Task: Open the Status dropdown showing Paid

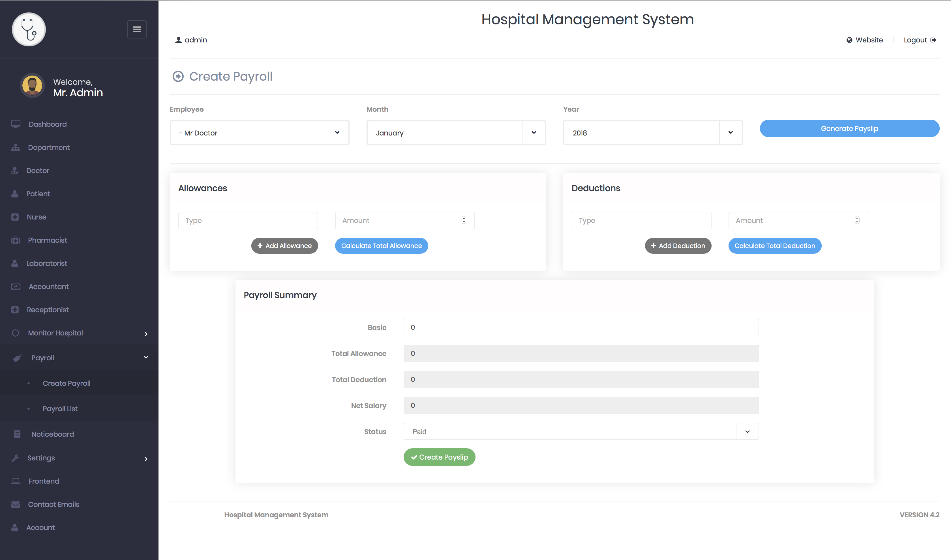Action: click(581, 432)
